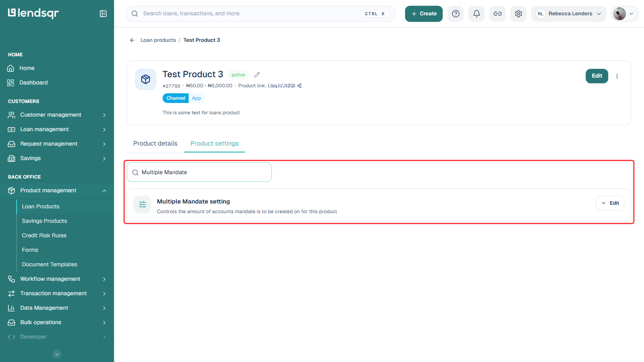Expand Workflow management menu
The width and height of the screenshot is (644, 362).
tap(57, 279)
